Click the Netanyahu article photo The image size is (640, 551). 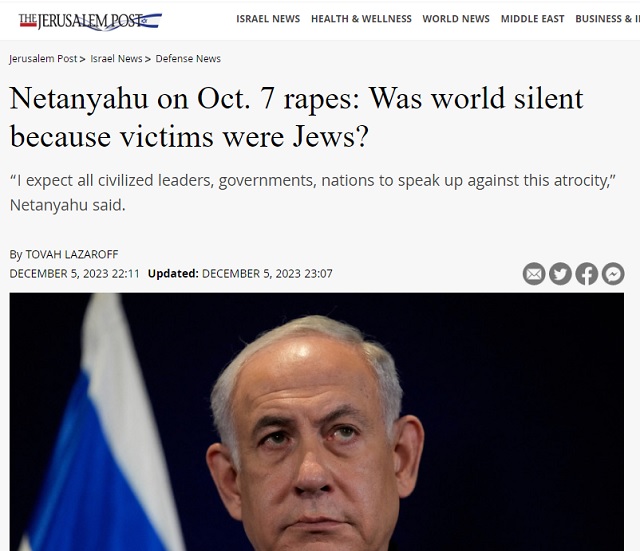317,422
